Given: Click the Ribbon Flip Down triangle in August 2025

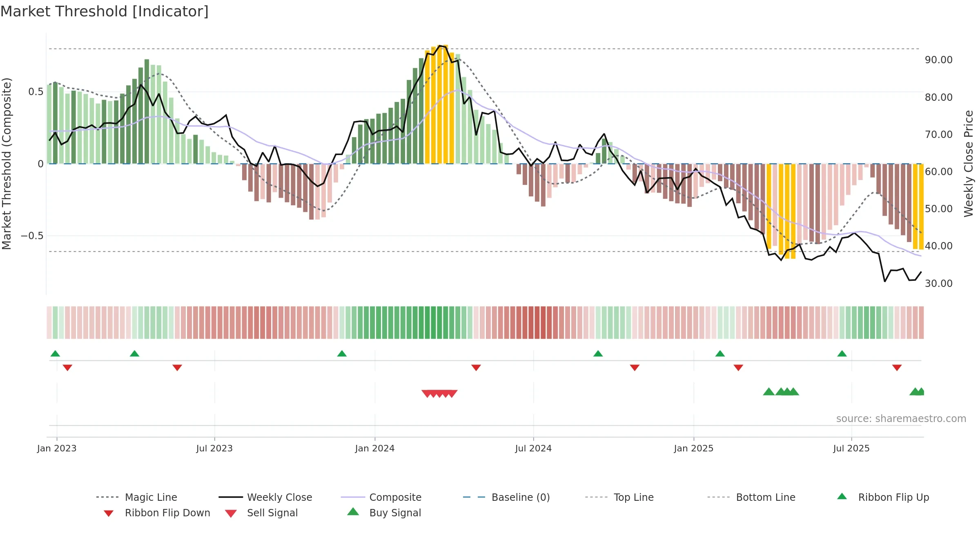Looking at the screenshot, I should coord(897,368).
